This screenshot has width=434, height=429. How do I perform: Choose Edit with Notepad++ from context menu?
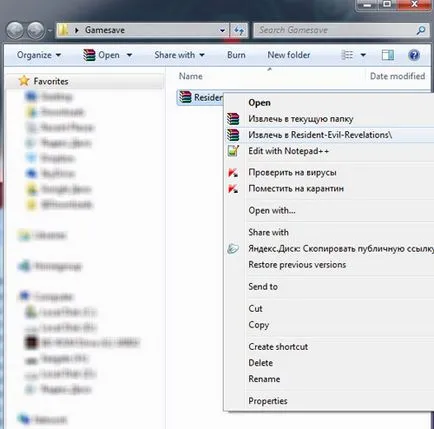pyautogui.click(x=289, y=151)
